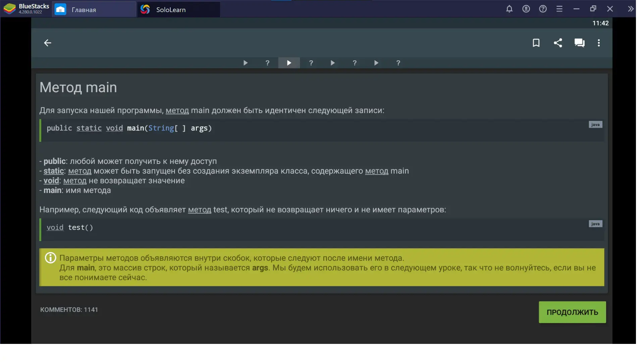Click bold args word in note

point(260,268)
